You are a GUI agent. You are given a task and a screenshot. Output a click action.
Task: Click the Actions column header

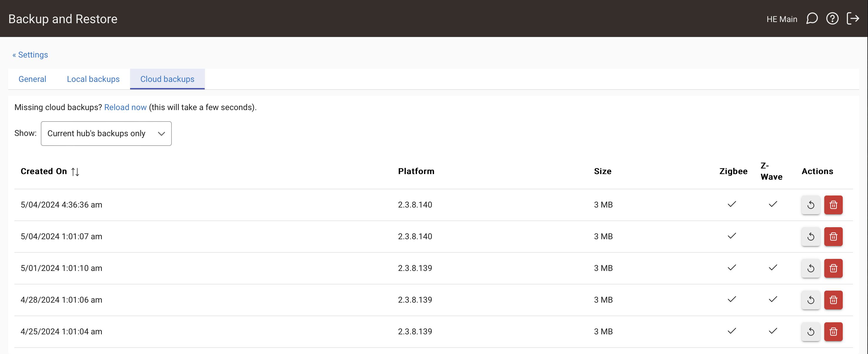point(817,171)
